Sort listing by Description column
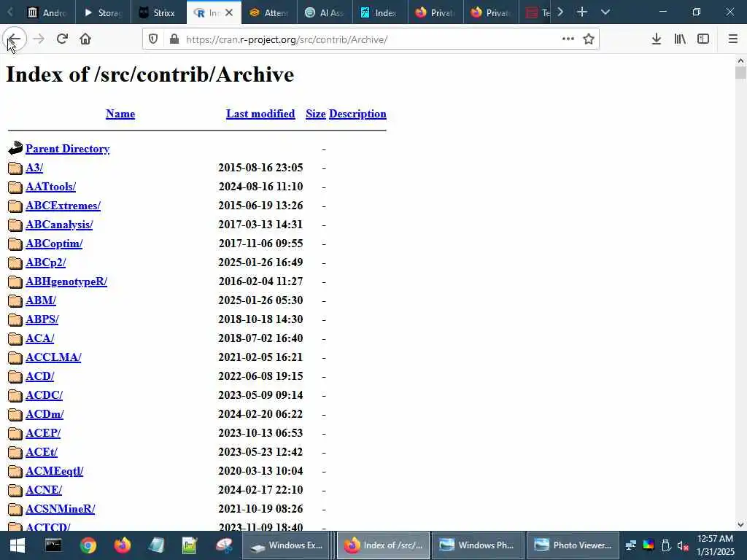This screenshot has width=747, height=560. [x=357, y=114]
